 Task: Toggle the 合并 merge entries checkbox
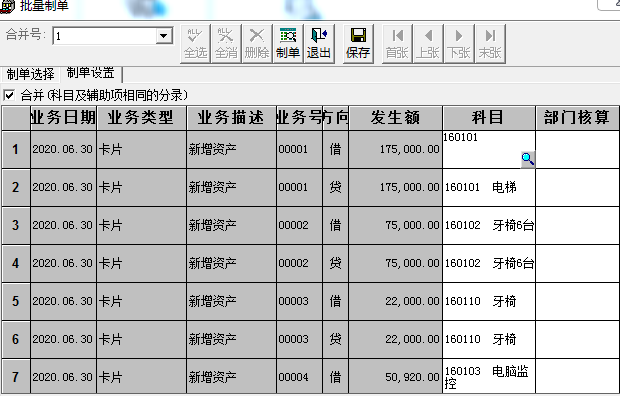tap(9, 95)
